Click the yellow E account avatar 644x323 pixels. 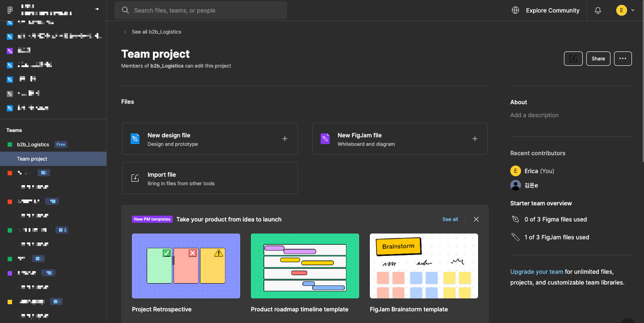(x=622, y=10)
